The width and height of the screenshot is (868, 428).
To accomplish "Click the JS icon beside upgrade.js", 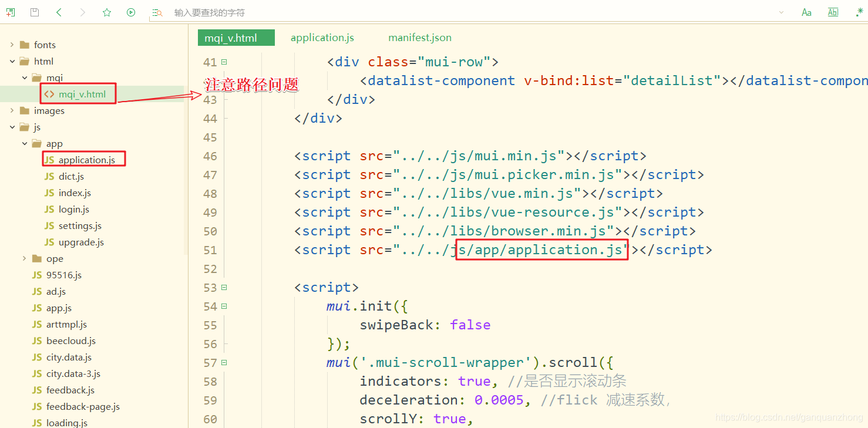I will click(49, 242).
